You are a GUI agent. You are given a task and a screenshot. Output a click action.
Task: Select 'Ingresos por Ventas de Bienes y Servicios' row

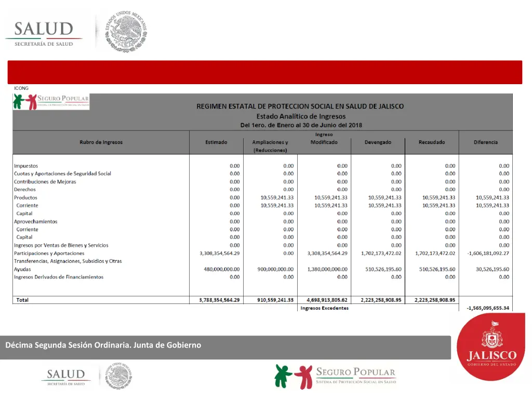[x=61, y=245]
